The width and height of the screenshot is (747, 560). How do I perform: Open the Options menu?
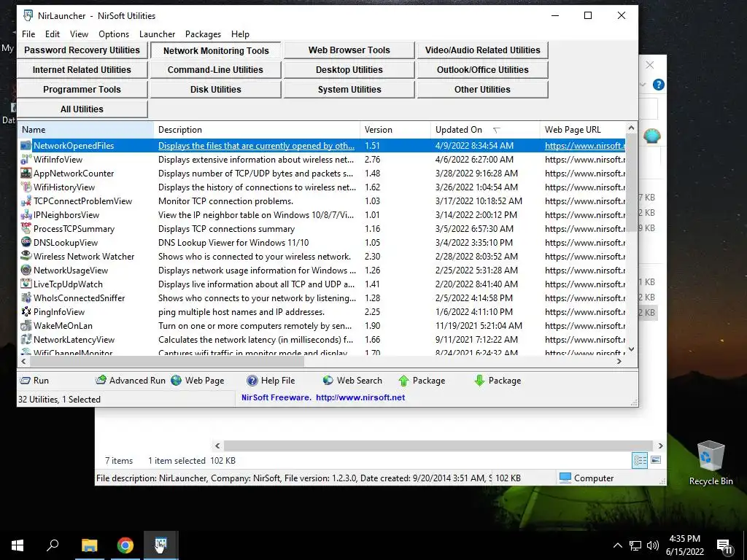coord(114,34)
